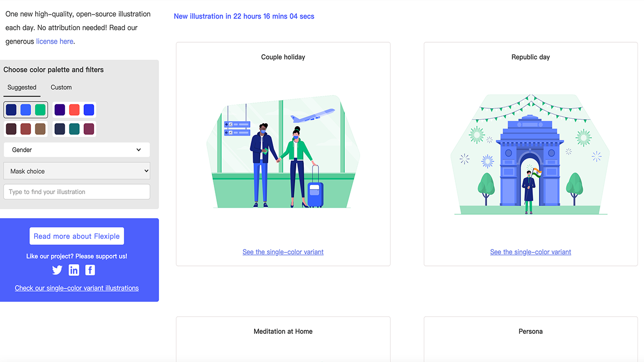Focus the illustration search text field

[76, 192]
